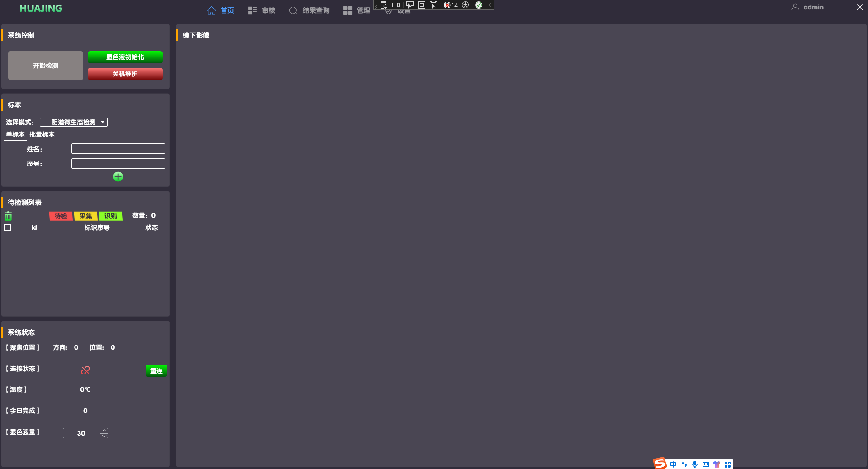Open the 选择模式 mode dropdown

(74, 122)
